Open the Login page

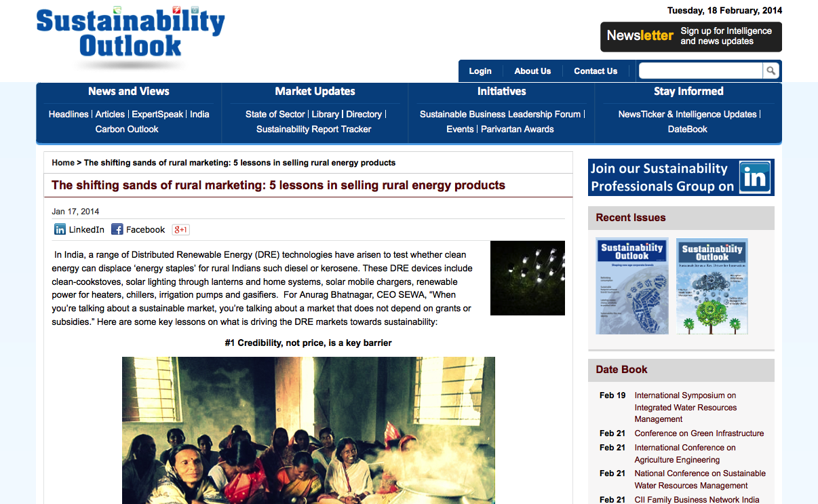point(480,71)
